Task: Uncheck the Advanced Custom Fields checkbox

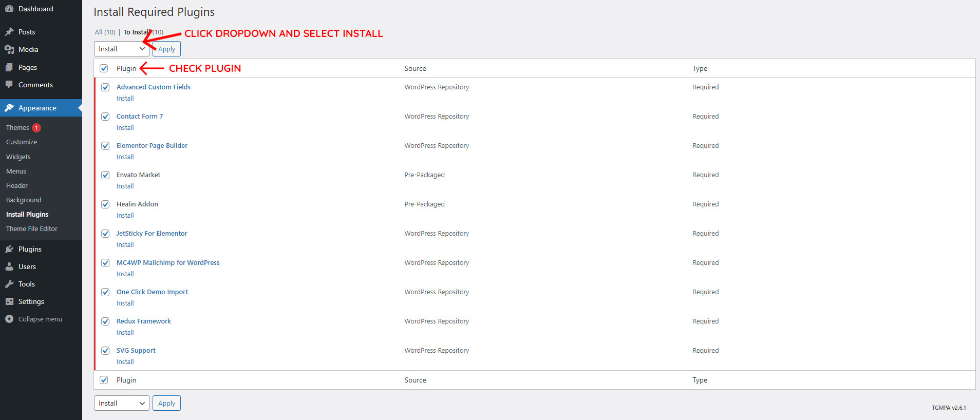Action: coord(105,87)
